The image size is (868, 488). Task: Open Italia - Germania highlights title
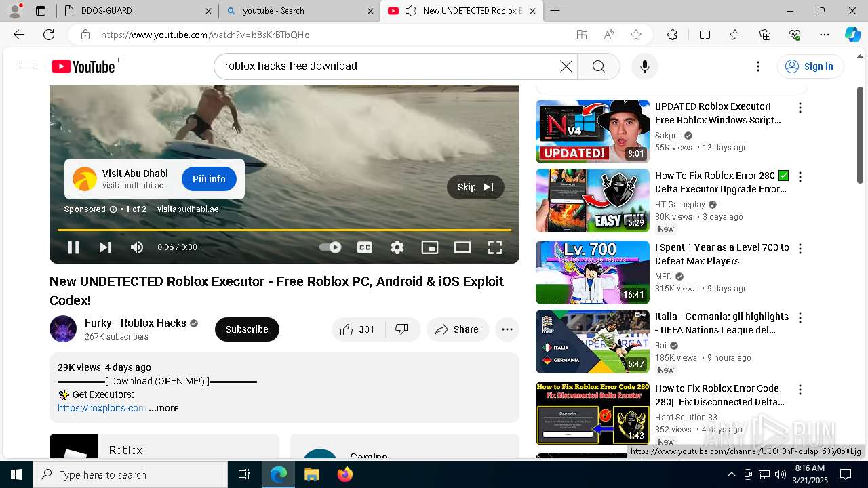click(x=722, y=323)
